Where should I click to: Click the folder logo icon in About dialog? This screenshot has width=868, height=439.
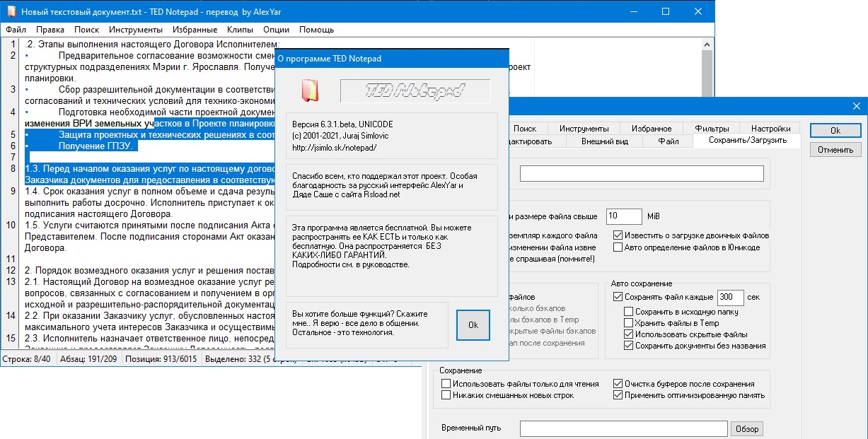(x=310, y=90)
